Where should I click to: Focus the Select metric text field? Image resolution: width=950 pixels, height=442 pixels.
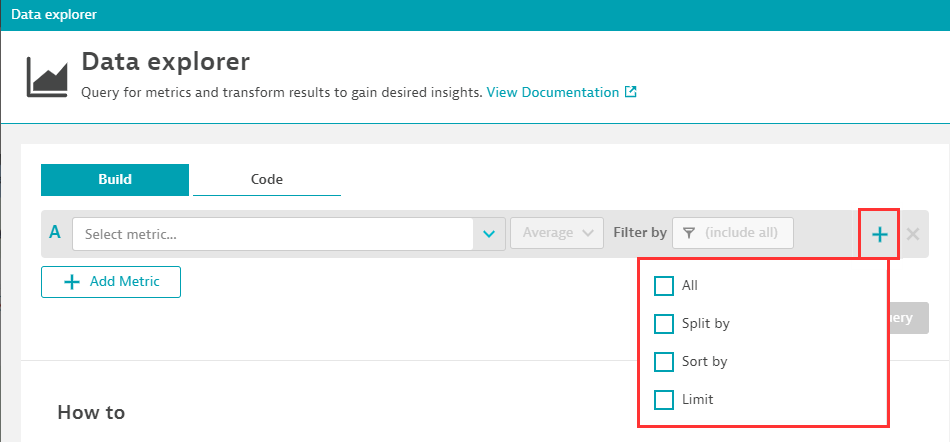pos(272,234)
